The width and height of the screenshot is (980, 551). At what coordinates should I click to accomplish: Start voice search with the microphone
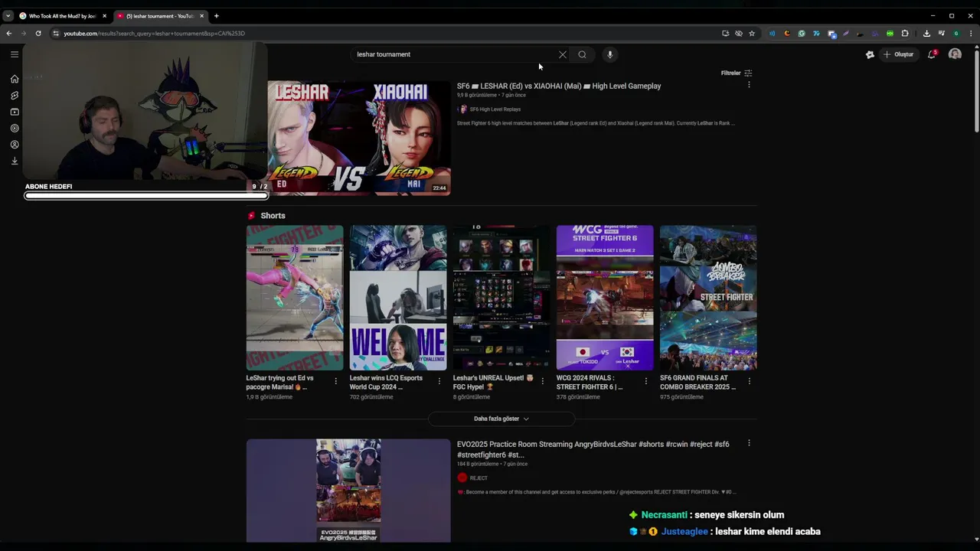click(610, 54)
